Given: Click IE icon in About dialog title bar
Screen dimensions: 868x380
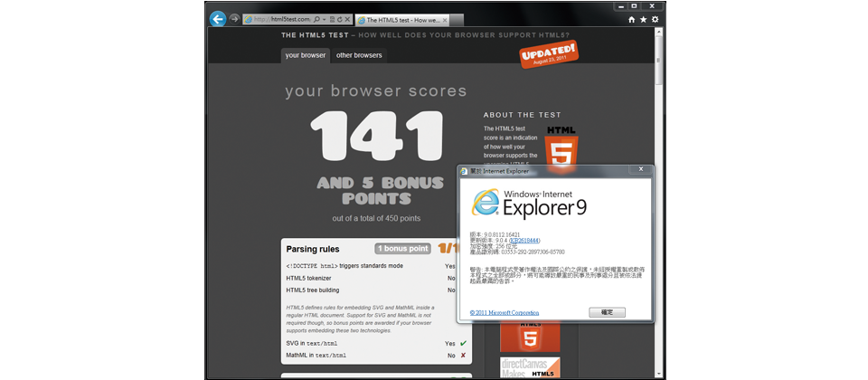Looking at the screenshot, I should coord(463,171).
